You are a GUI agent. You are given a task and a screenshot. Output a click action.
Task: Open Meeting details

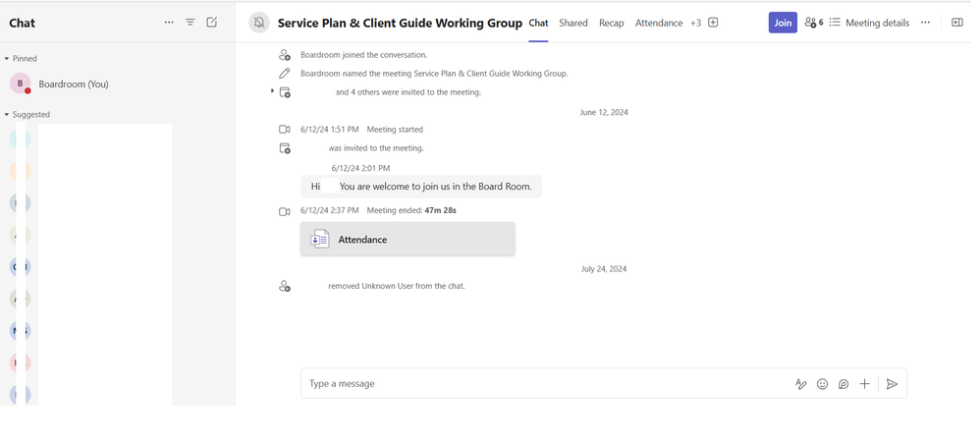[869, 23]
